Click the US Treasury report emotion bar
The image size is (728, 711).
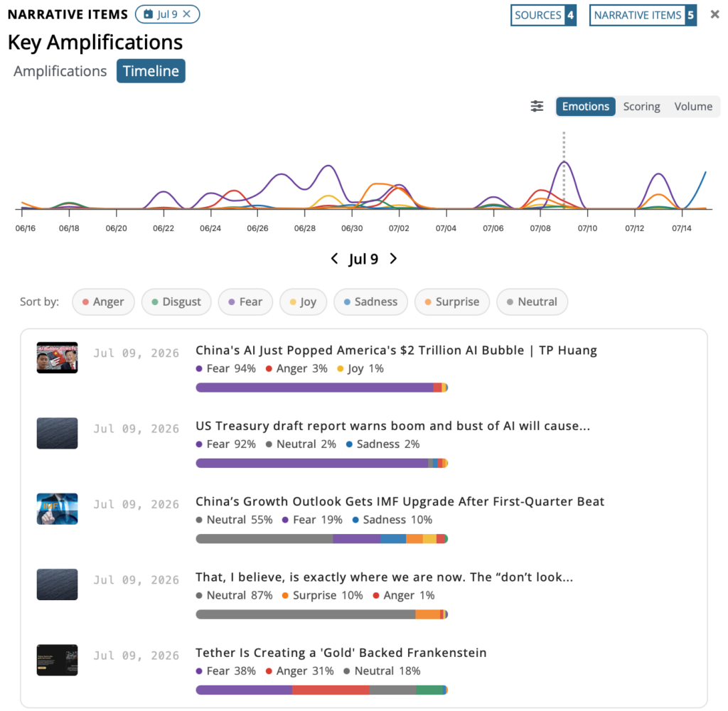point(322,463)
